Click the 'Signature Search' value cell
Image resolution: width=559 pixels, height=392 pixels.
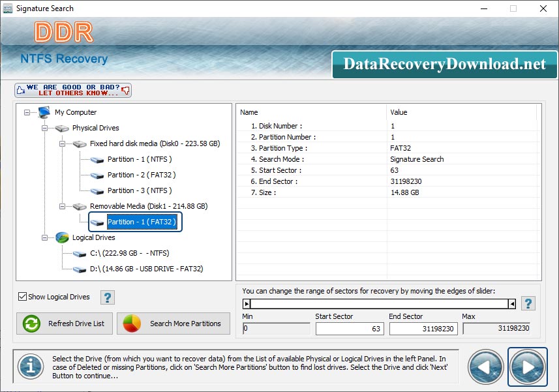(417, 159)
